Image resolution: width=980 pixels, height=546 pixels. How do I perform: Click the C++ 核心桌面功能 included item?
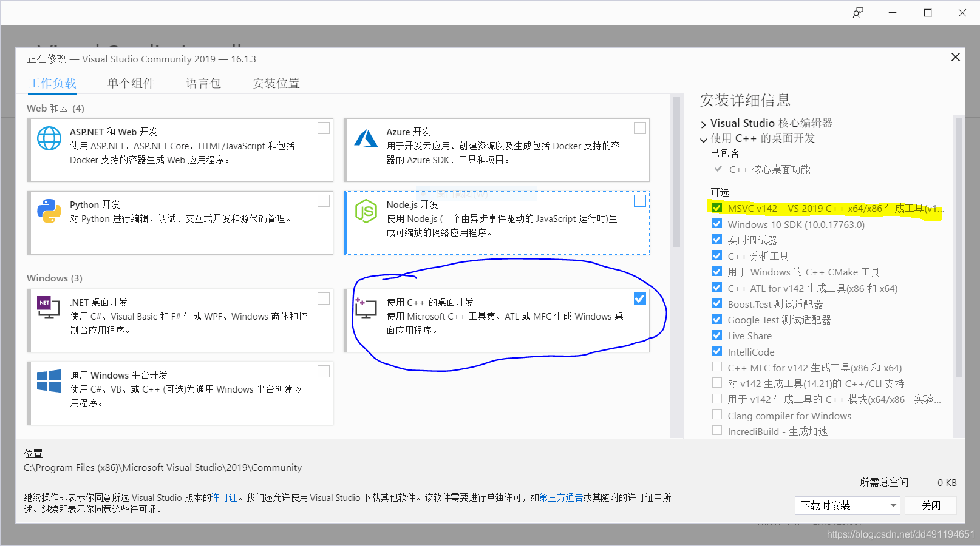coord(769,170)
